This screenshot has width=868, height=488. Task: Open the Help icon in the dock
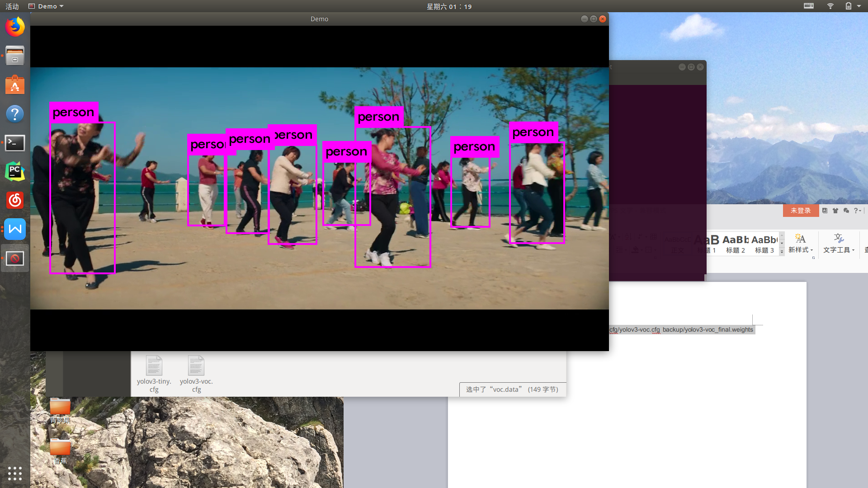point(15,114)
